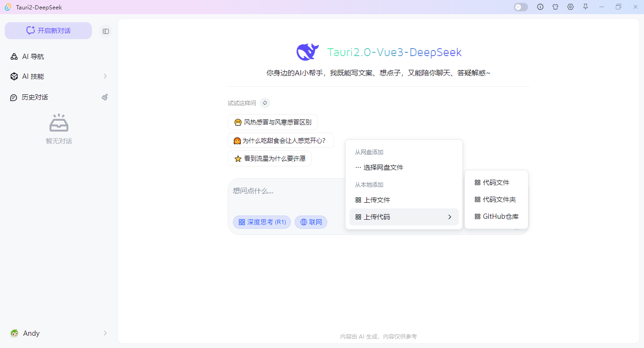Ask 为什么吃甜食会让人感觉开心 suggestion
The height and width of the screenshot is (348, 644).
281,141
